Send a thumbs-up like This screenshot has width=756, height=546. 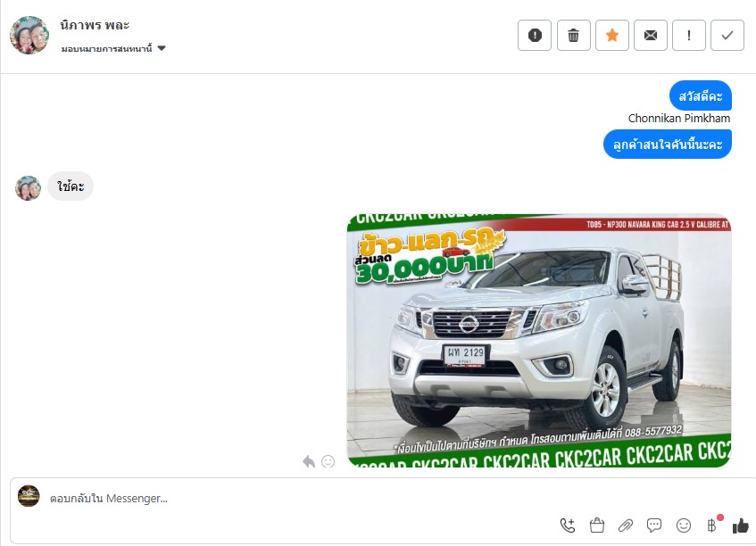click(741, 525)
